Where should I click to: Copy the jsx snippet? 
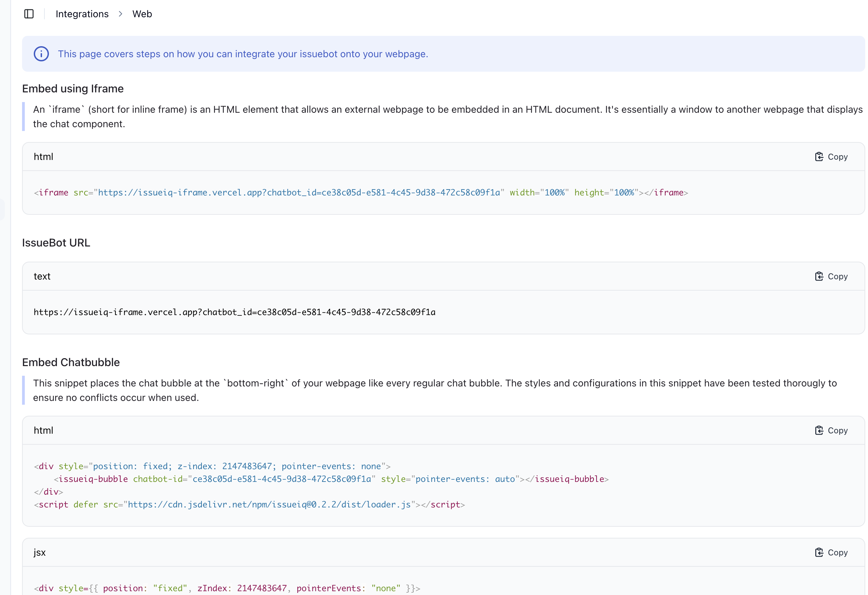coord(831,552)
